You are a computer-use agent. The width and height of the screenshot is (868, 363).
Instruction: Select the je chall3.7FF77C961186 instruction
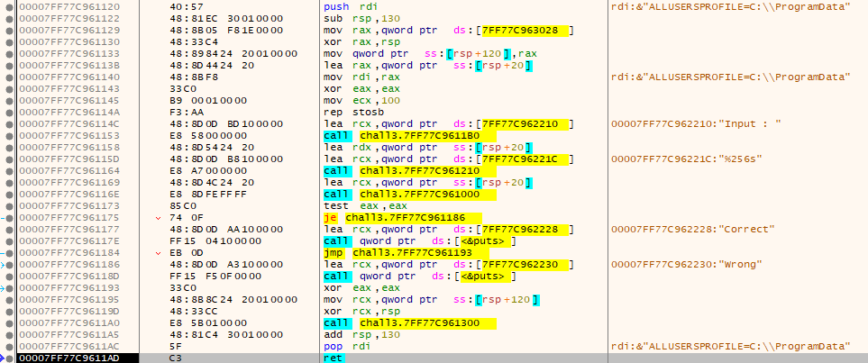tap(402, 217)
